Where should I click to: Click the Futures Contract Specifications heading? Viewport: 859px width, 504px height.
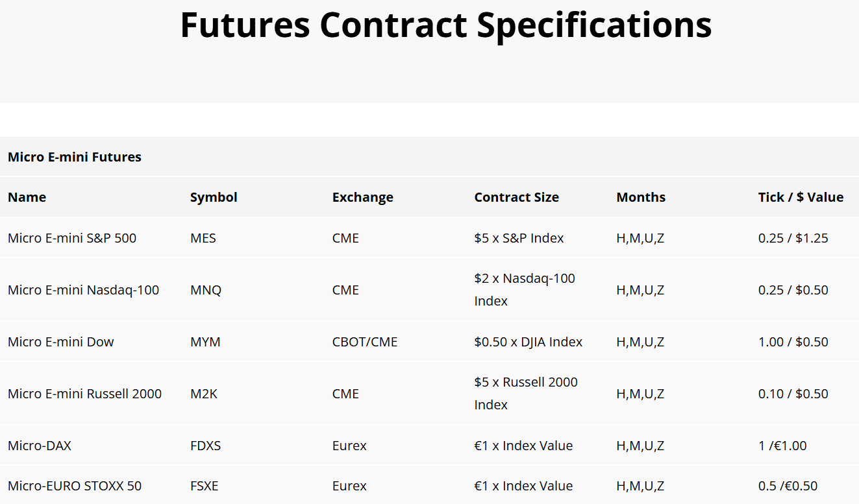tap(445, 25)
